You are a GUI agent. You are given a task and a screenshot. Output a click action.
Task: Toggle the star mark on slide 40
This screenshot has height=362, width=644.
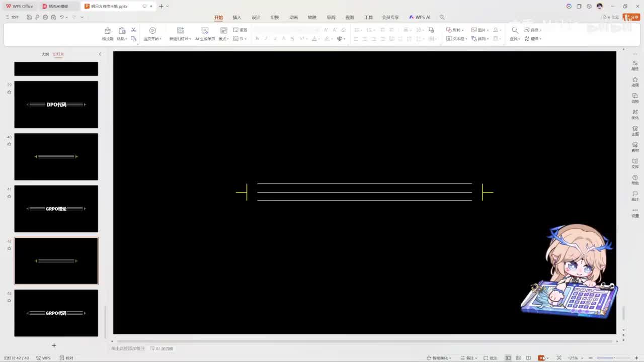point(9,144)
